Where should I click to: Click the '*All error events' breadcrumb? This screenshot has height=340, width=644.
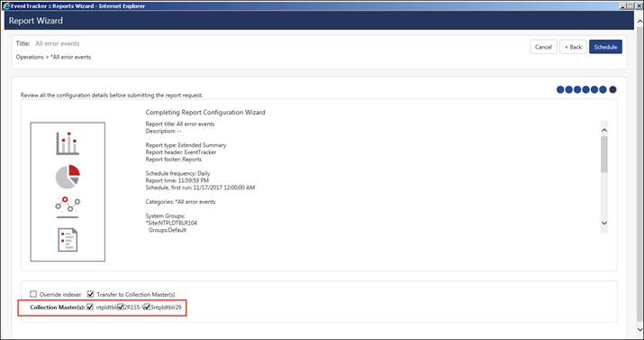(70, 57)
